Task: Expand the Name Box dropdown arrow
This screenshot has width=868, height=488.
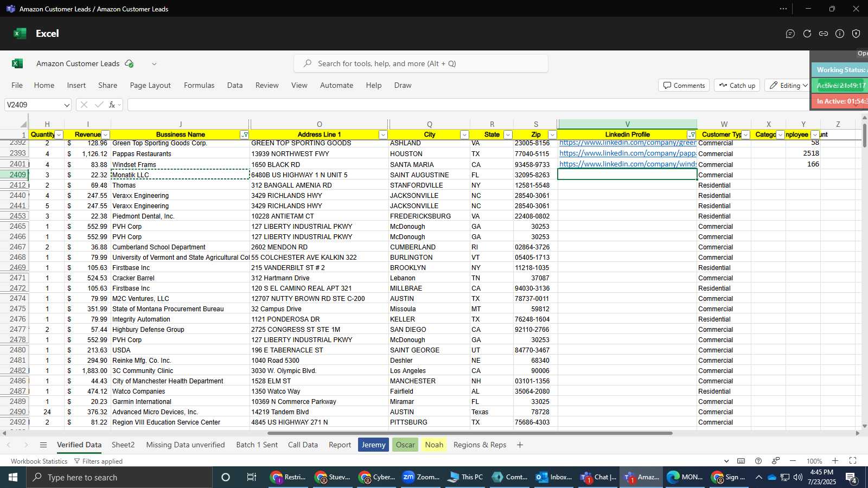Action: click(x=66, y=105)
